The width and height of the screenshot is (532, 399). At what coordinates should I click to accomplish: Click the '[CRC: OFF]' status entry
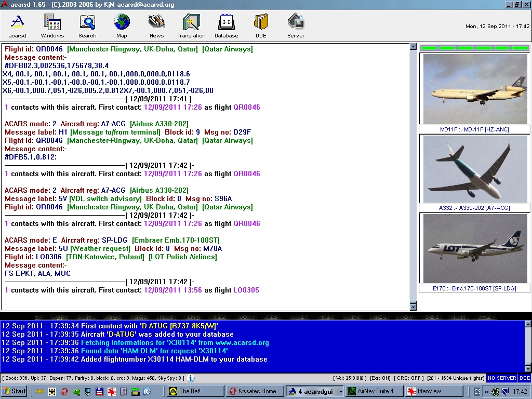408,378
